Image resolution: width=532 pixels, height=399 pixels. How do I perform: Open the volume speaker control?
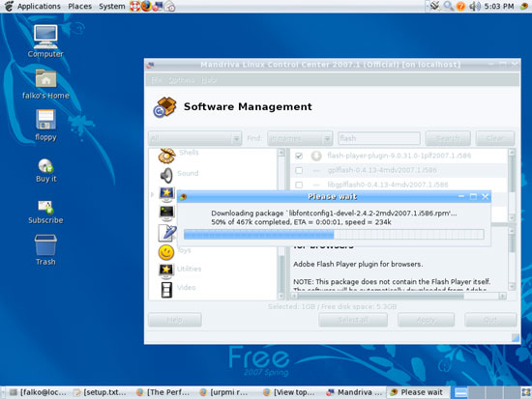click(475, 6)
